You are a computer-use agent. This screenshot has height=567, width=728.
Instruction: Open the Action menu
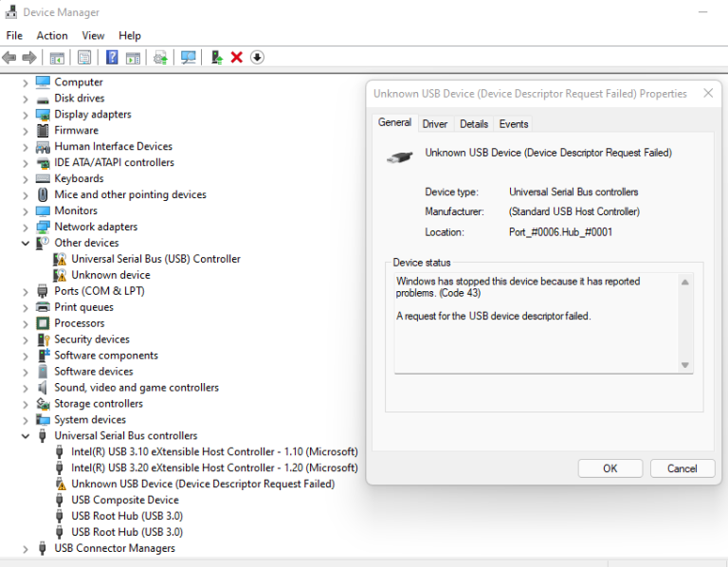coord(52,36)
